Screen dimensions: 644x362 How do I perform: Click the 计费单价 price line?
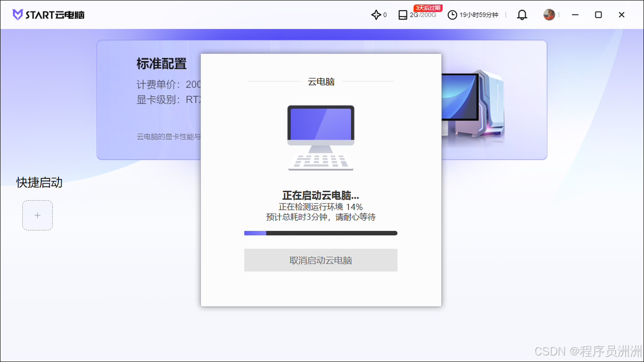click(x=169, y=84)
